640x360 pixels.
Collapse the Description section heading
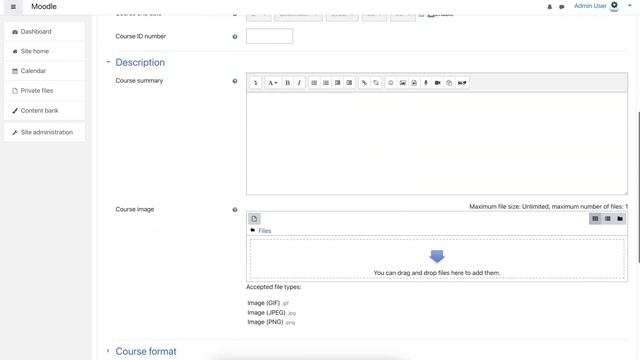140,62
